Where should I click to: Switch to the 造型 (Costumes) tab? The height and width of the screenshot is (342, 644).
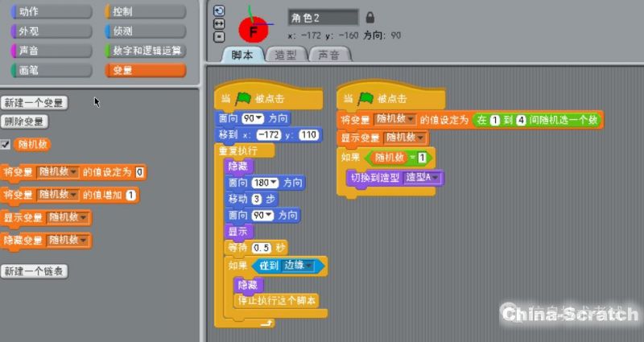pos(285,55)
